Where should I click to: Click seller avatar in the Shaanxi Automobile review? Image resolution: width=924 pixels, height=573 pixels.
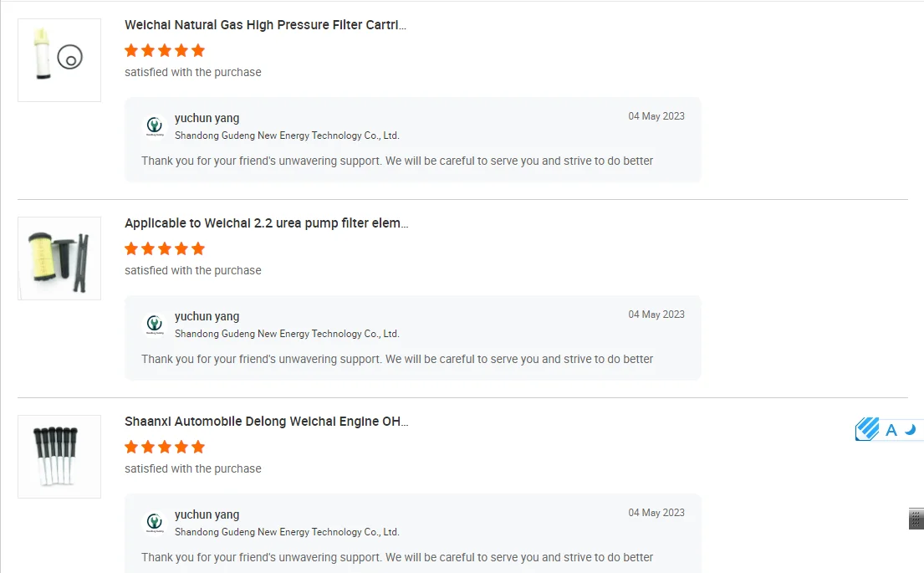click(x=154, y=523)
